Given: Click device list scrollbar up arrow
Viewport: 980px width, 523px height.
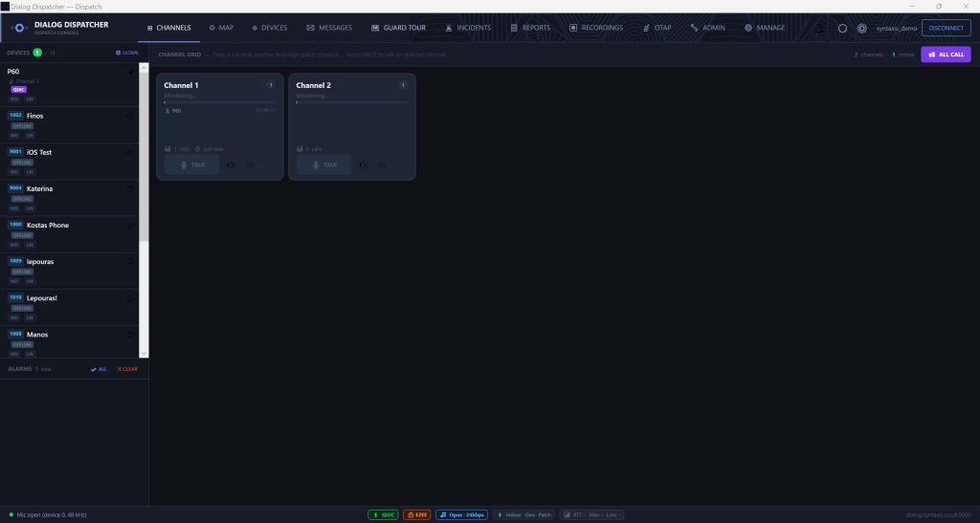Looking at the screenshot, I should tap(144, 67).
